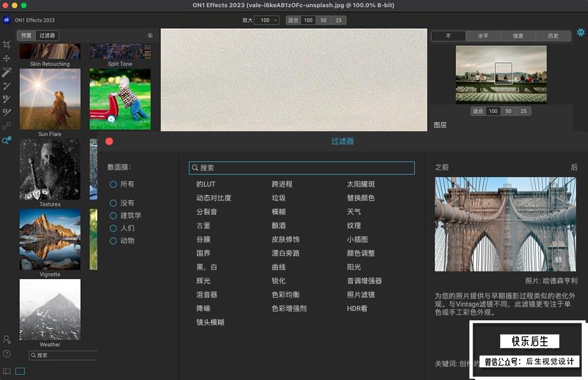Open the user account icon
The height and width of the screenshot is (380, 588).
(x=7, y=339)
